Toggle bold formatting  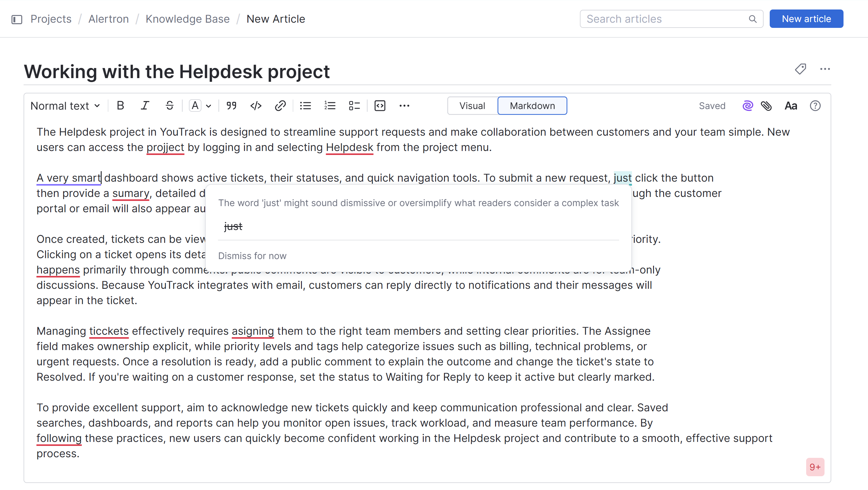click(x=120, y=106)
